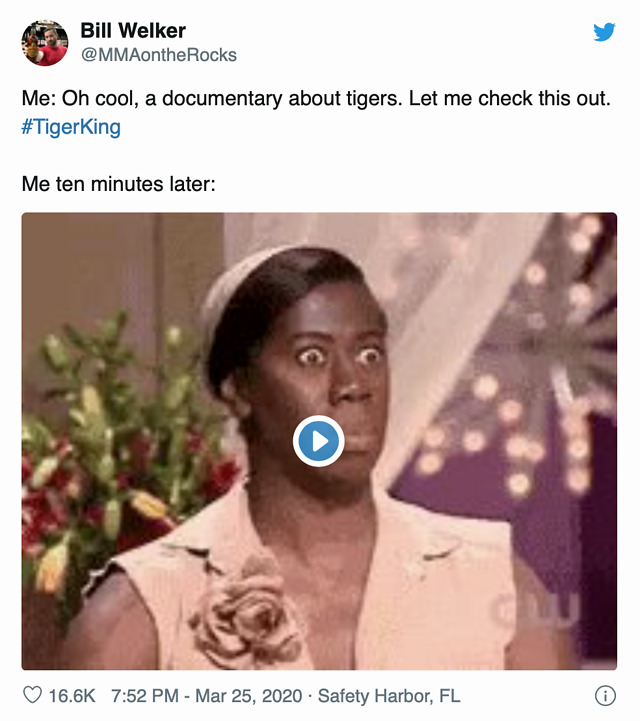Screen dimensions: 640x721
Task: Click the Twitter bird logo
Action: click(604, 32)
